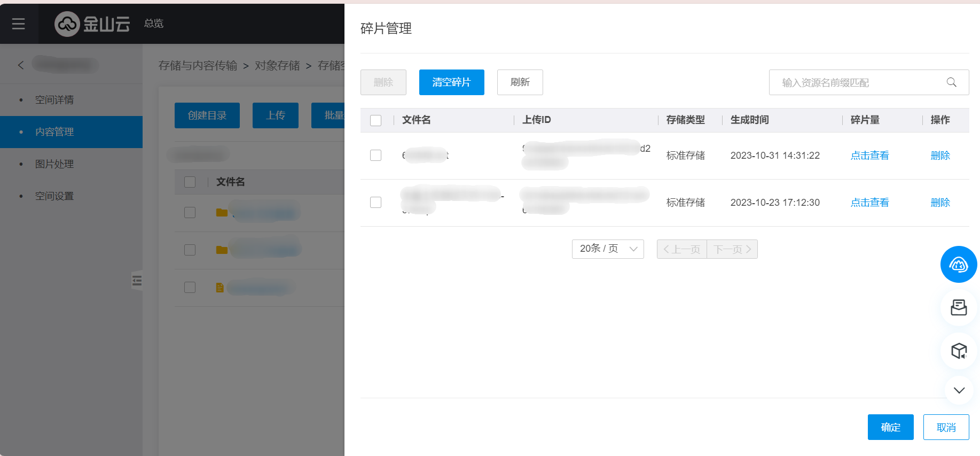Click the 下一页 pagination button
This screenshot has height=456, width=980.
tap(732, 249)
